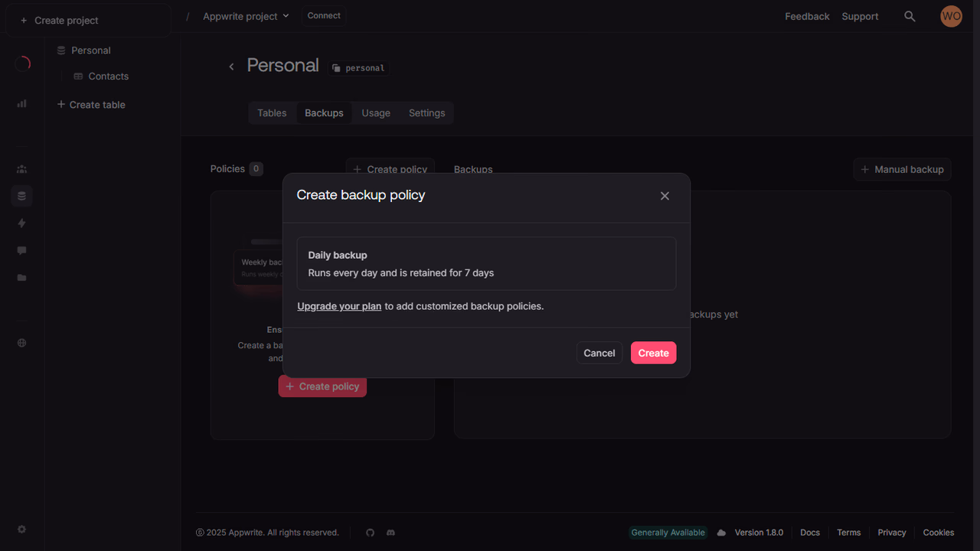The image size is (980, 551).
Task: Expand the Appwrite project dropdown
Action: 246,16
